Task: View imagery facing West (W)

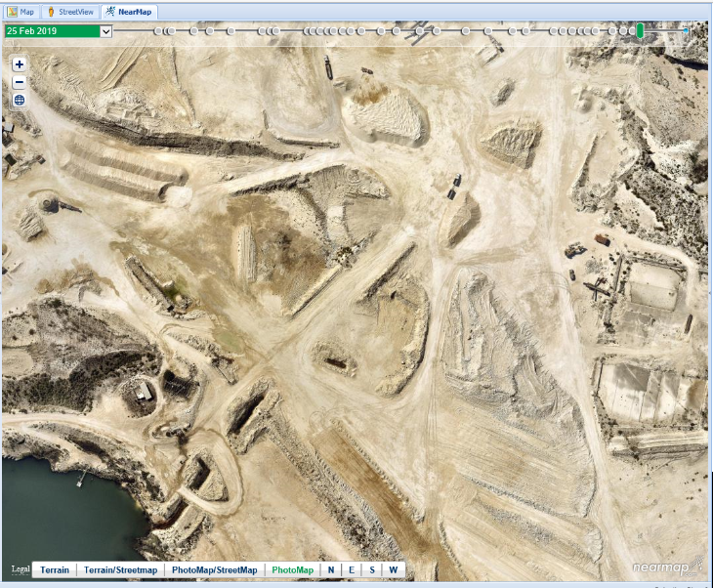Action: (394, 569)
